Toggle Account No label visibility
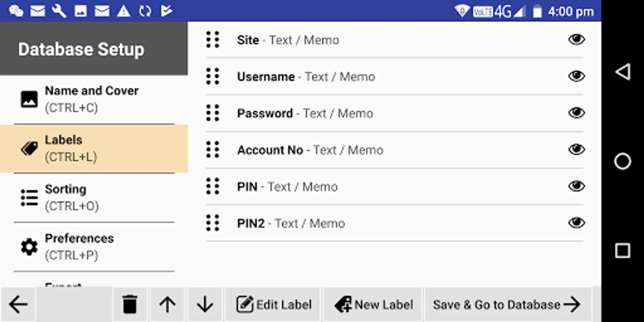This screenshot has width=644, height=322. pyautogui.click(x=576, y=150)
